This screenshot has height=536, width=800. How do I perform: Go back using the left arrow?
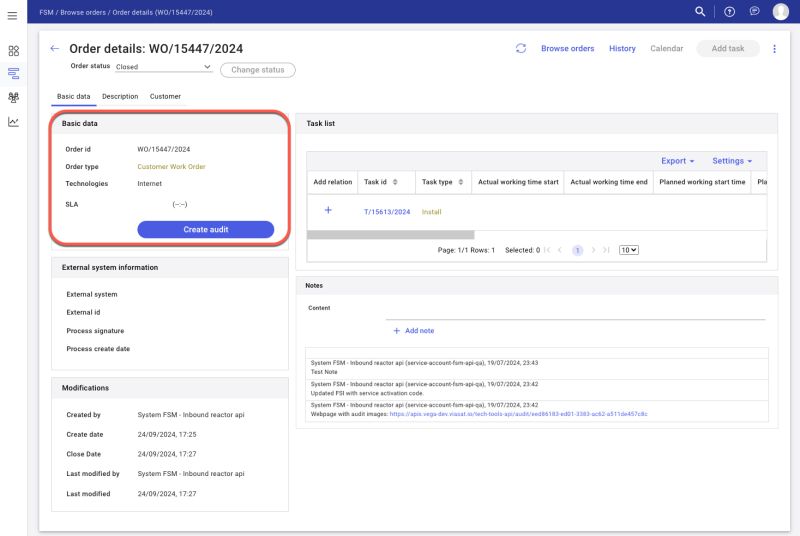point(55,48)
